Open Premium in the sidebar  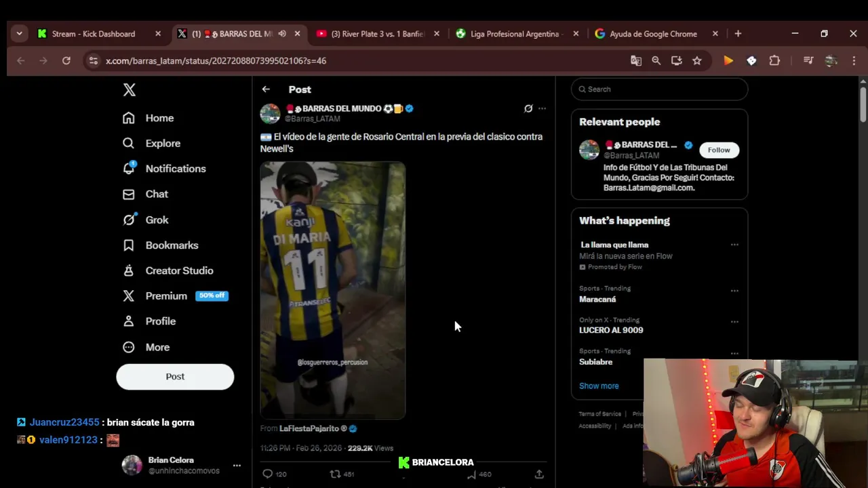(x=175, y=296)
